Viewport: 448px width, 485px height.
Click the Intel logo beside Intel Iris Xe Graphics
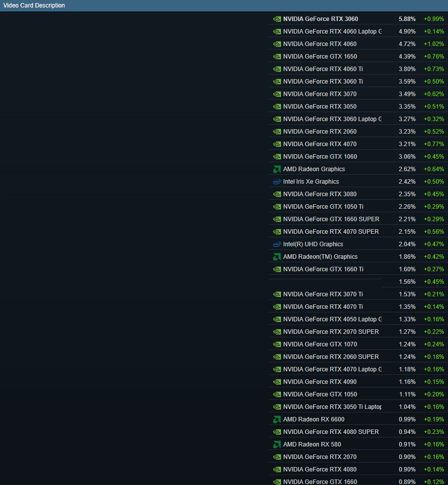tap(276, 182)
